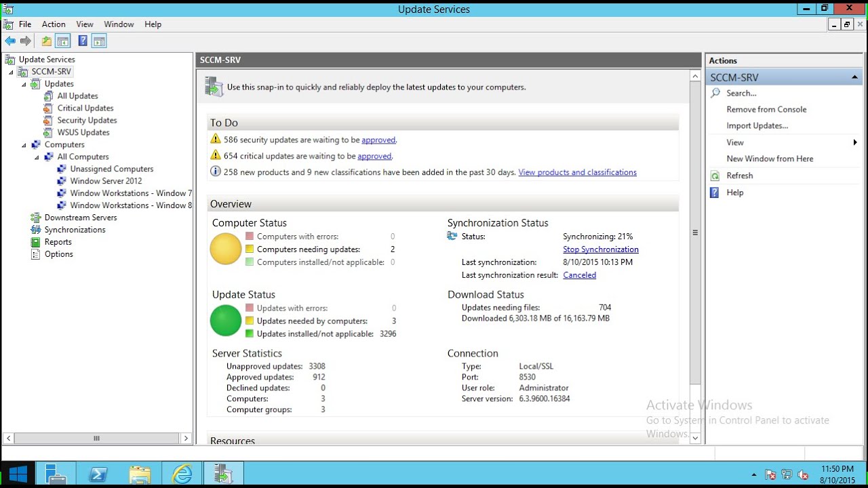
Task: Click Import Updates action
Action: 757,126
